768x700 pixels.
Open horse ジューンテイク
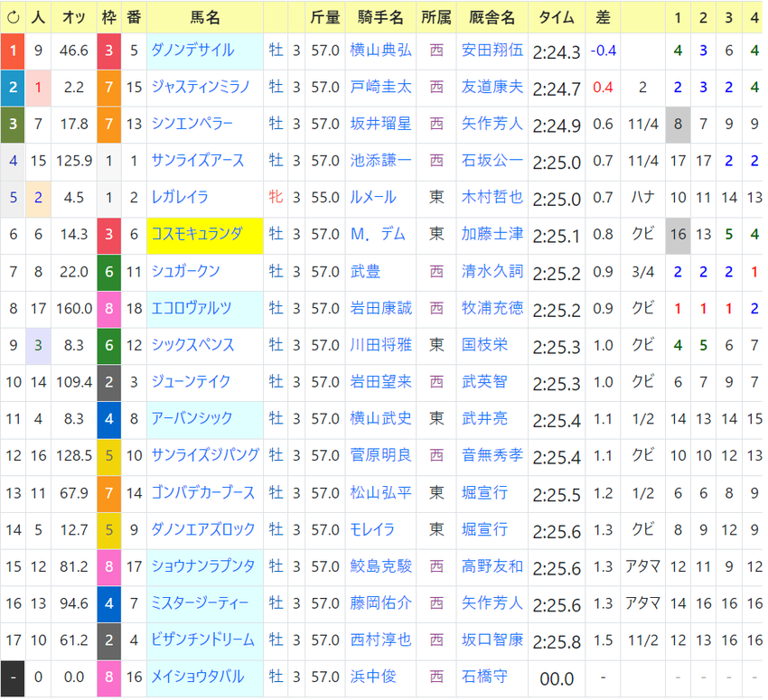point(191,382)
